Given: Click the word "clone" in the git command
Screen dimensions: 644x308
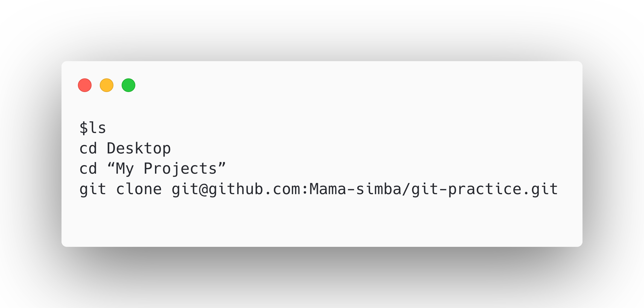Looking at the screenshot, I should point(139,189).
